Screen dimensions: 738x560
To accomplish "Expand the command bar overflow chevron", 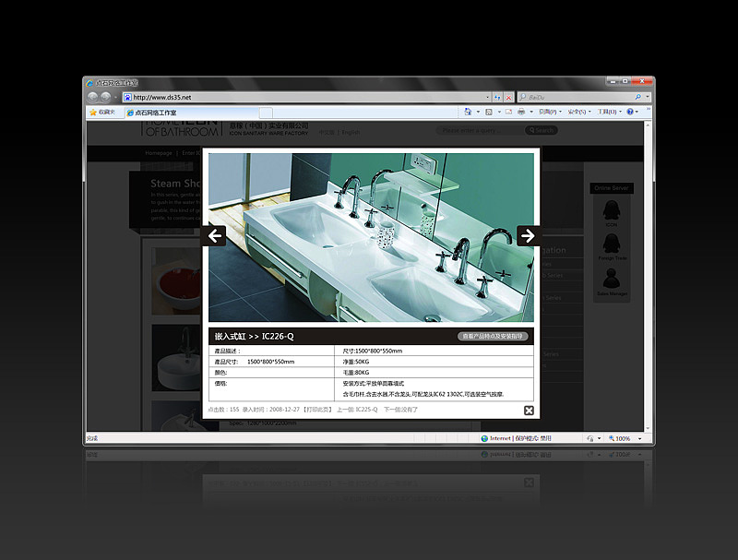I will (x=649, y=109).
